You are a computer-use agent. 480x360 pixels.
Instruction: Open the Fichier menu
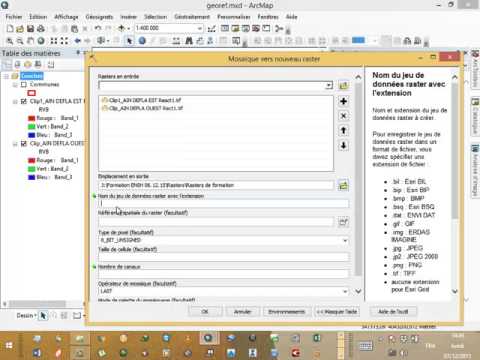[14, 17]
